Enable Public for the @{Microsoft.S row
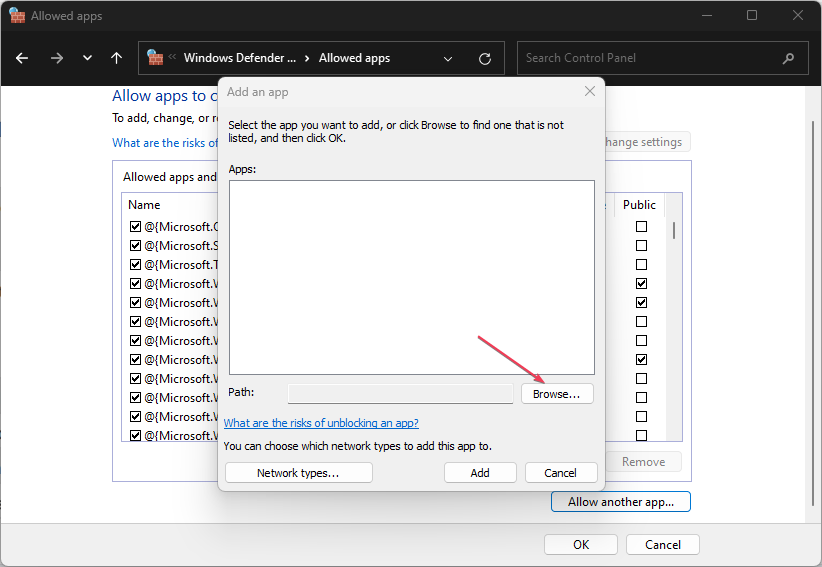The height and width of the screenshot is (567, 822). tap(641, 245)
